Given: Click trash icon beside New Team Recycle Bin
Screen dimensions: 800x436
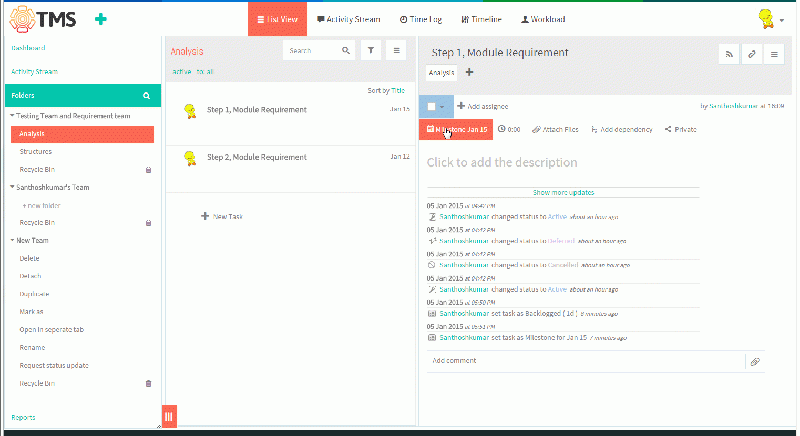Looking at the screenshot, I should 148,383.
